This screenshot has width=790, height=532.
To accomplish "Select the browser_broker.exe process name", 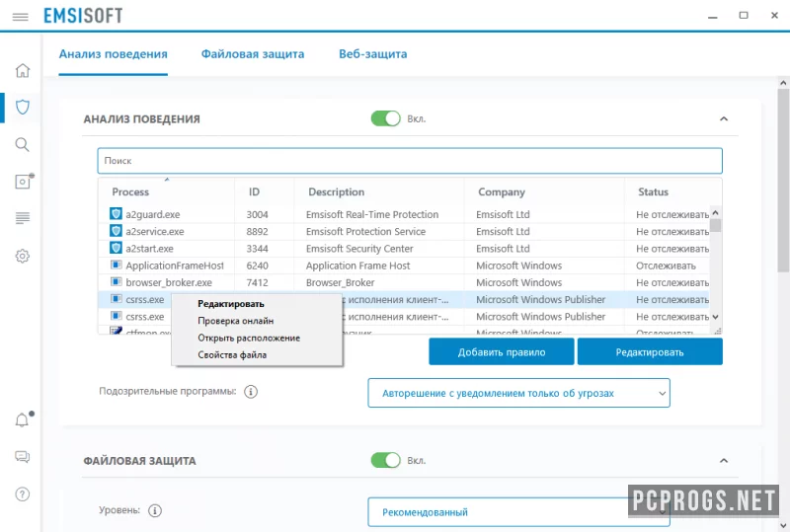I will (169, 282).
